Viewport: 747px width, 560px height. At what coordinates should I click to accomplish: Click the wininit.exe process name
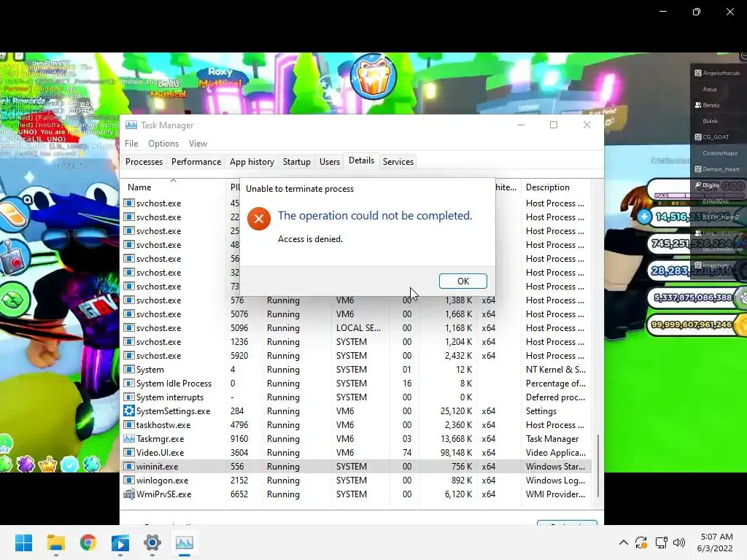tap(158, 466)
